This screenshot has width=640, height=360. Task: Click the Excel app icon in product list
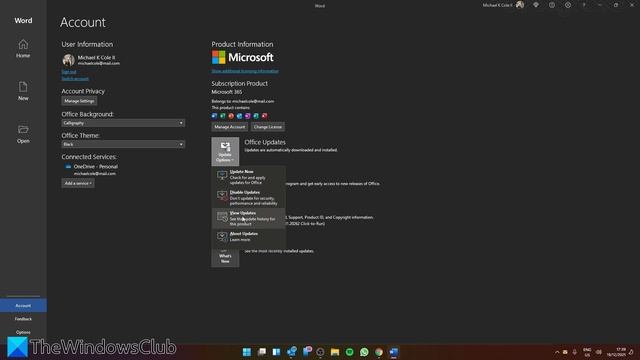[x=223, y=116]
